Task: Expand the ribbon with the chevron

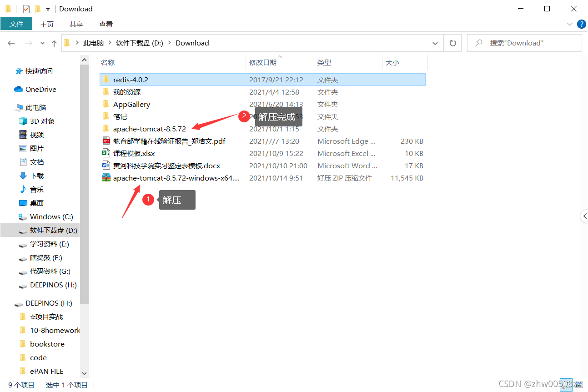Action: (x=570, y=24)
